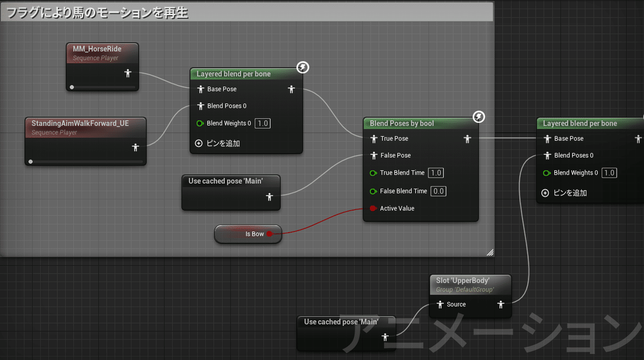Click output pin of bottom Use cached pose 'Main' node

(x=385, y=337)
